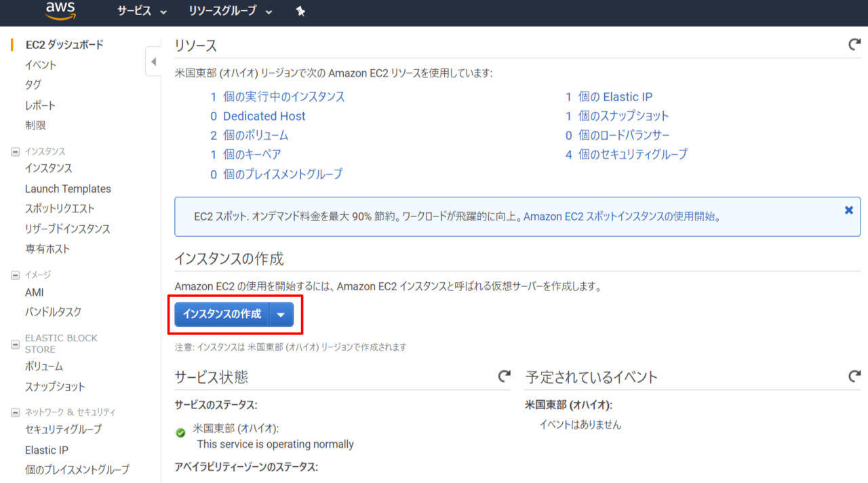
Task: Collapse the left sidebar with arrow handle
Action: [153, 62]
